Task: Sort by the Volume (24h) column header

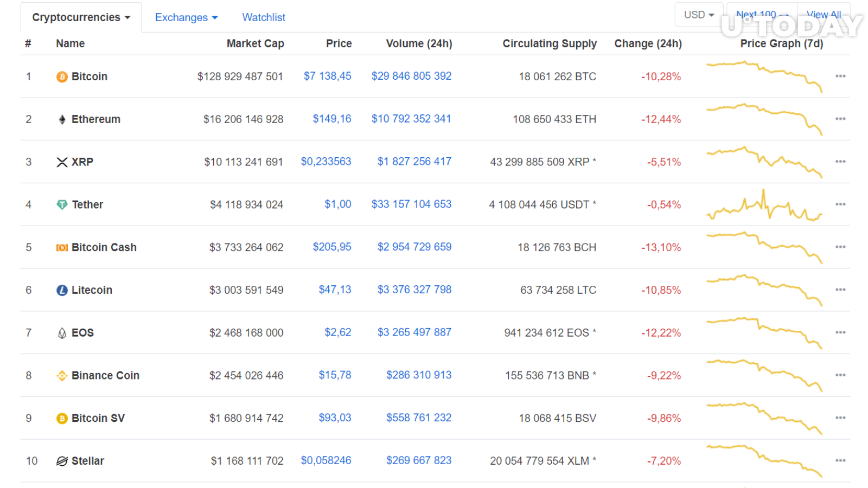Action: click(x=419, y=43)
